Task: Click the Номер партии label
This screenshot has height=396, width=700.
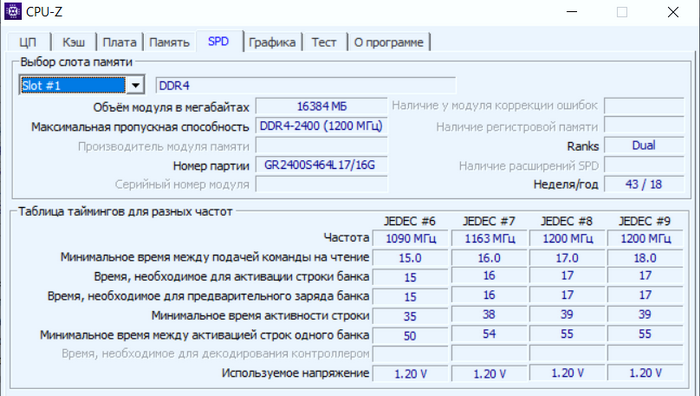Action: pyautogui.click(x=211, y=166)
